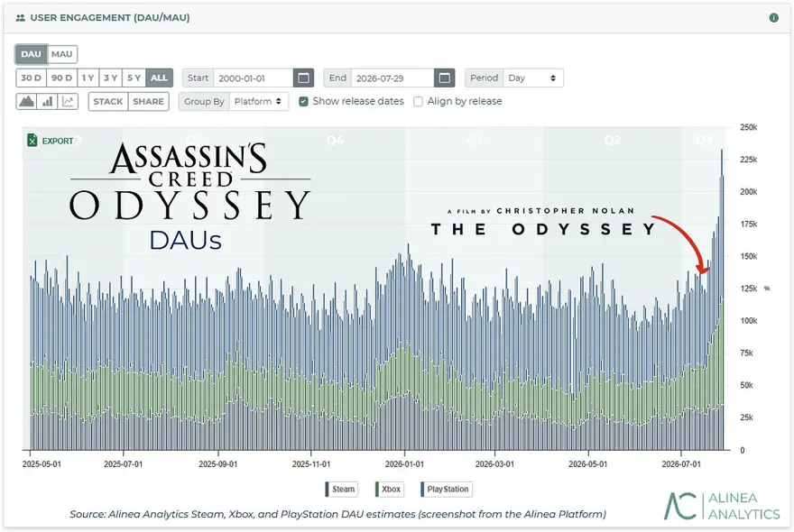
Task: Click the Start date input field
Action: point(254,78)
